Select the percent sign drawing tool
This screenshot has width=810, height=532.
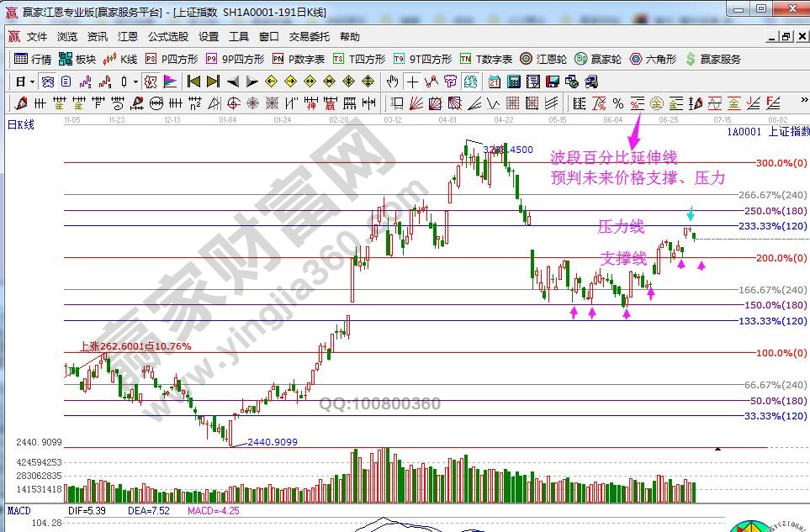pyautogui.click(x=617, y=103)
